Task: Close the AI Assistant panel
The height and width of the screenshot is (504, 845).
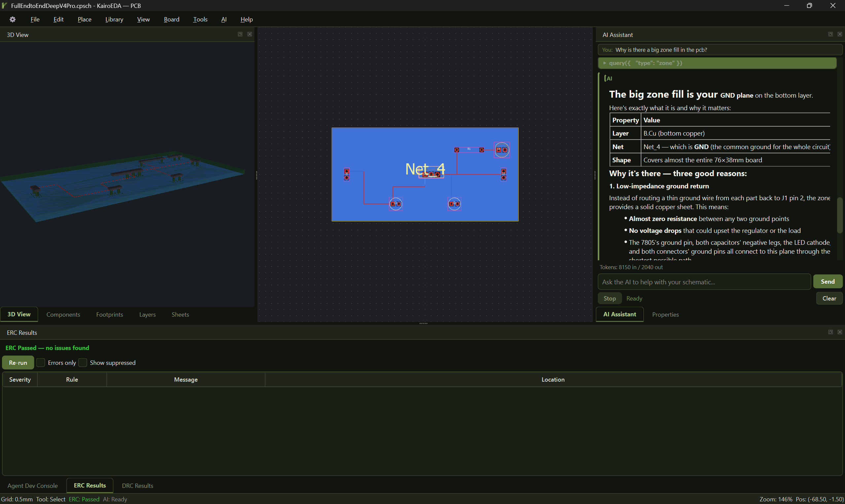Action: pos(840,34)
